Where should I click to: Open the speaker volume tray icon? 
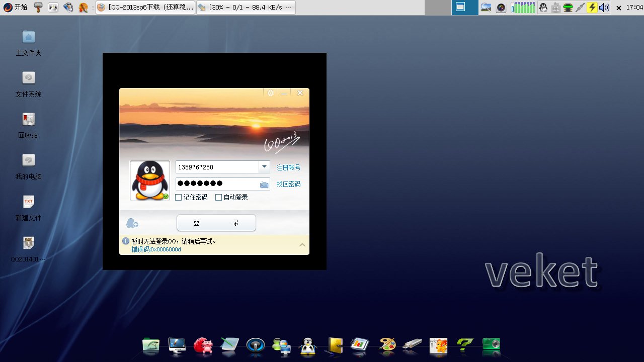pyautogui.click(x=604, y=7)
